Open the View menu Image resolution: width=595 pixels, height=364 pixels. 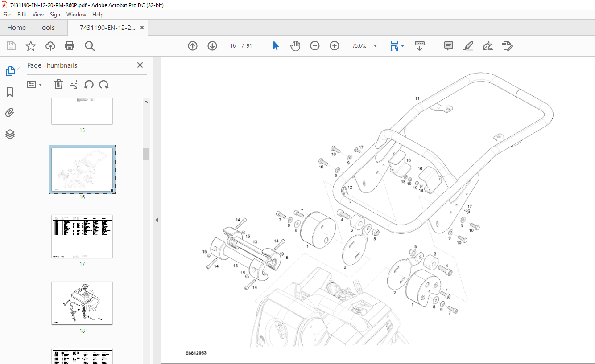38,15
